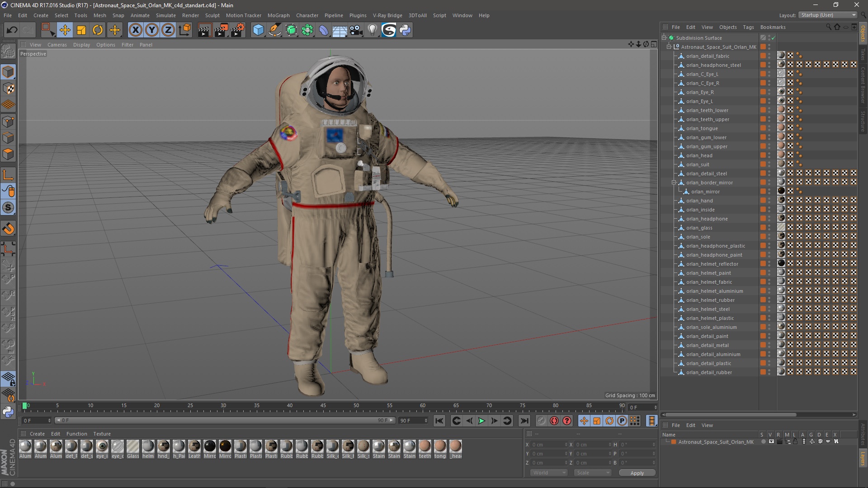This screenshot has width=868, height=488.
Task: Select the Move tool
Action: [x=65, y=30]
